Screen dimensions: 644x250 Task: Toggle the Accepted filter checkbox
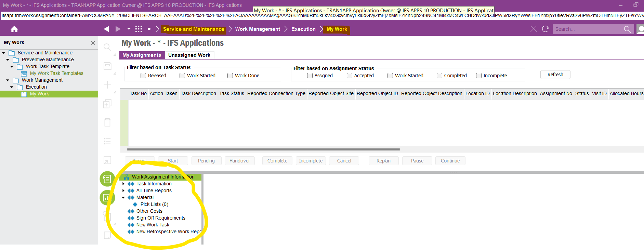[350, 76]
